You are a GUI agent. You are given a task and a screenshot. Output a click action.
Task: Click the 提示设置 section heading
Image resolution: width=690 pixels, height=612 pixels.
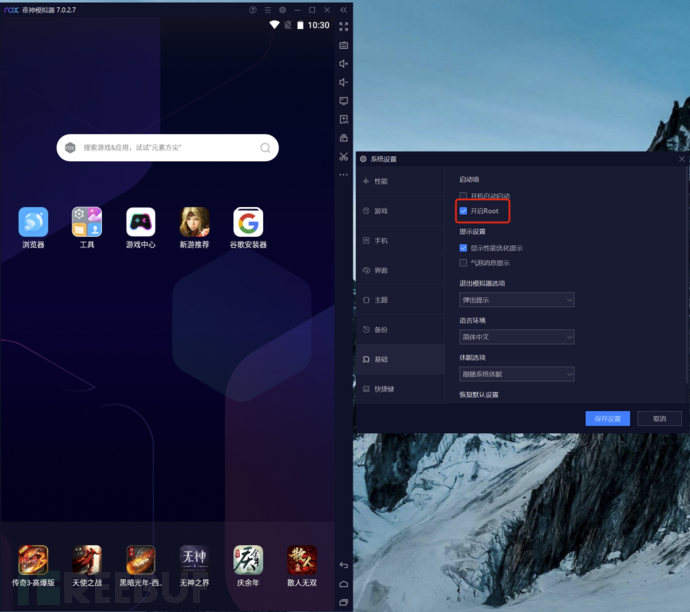click(x=473, y=231)
